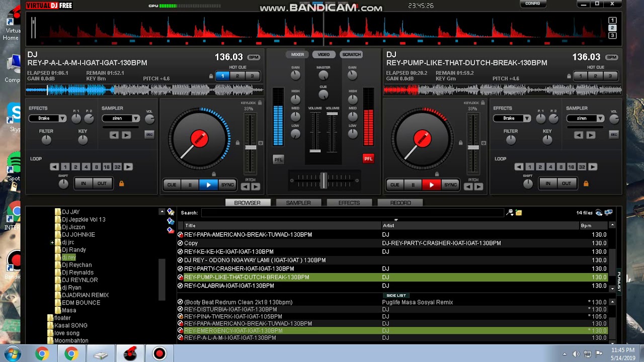Toggle right deck PFL headphone cue
The height and width of the screenshot is (362, 644).
368,159
